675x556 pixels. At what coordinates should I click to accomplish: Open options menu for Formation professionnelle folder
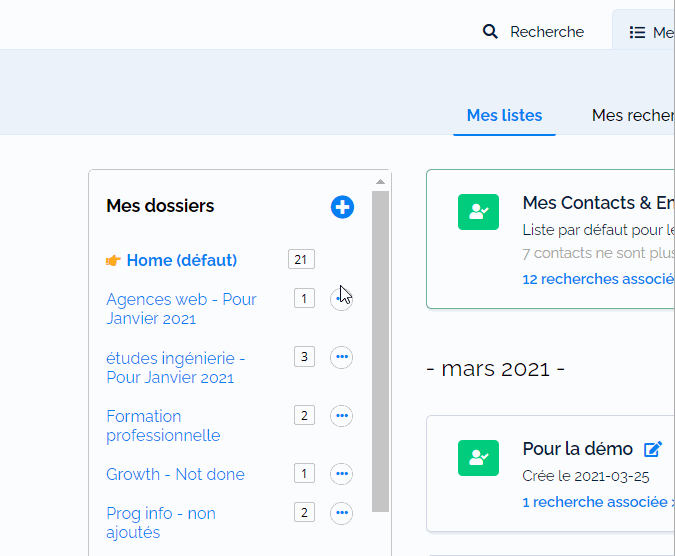pos(341,416)
